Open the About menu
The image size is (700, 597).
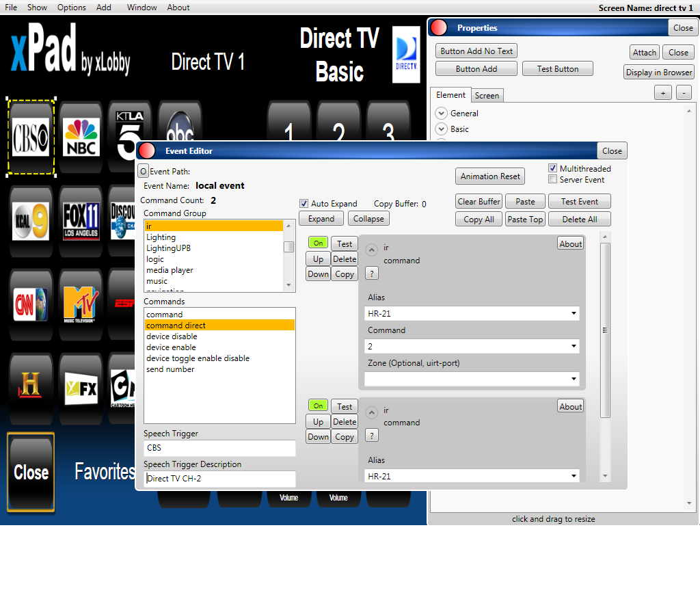(178, 8)
